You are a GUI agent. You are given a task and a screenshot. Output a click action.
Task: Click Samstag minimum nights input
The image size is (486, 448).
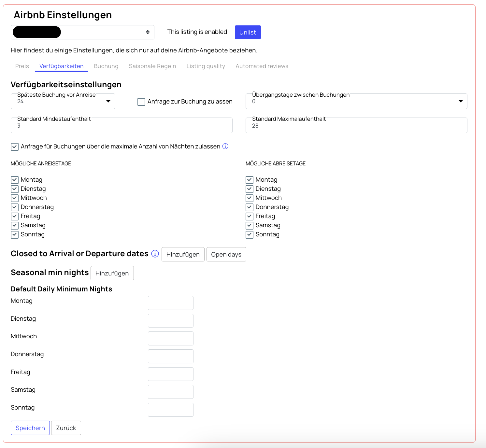point(171,392)
